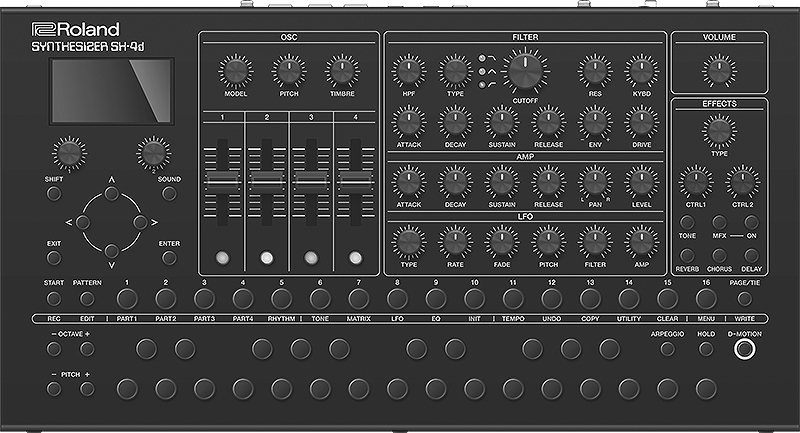Viewport: 800px width, 433px height.
Task: Adjust the oscillator 4 level fader
Action: coord(356,181)
